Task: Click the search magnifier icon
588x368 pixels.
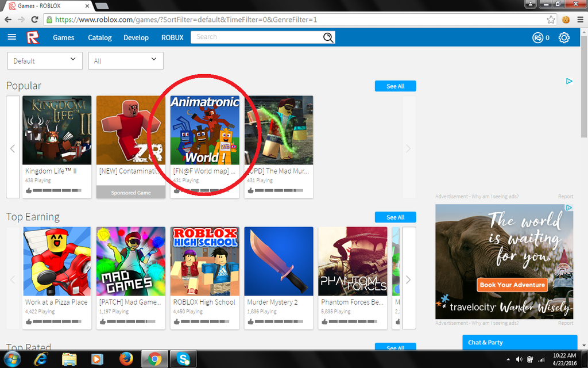Action: (x=328, y=37)
